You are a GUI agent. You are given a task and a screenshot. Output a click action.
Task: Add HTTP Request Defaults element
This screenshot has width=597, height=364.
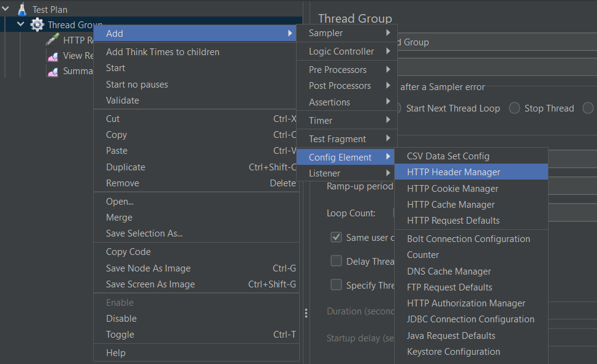pos(471,221)
